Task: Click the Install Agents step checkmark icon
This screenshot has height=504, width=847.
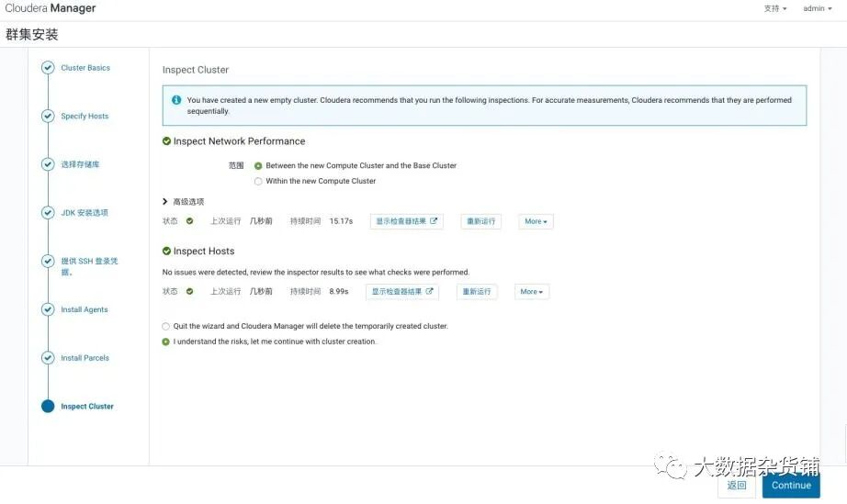Action: coord(48,309)
